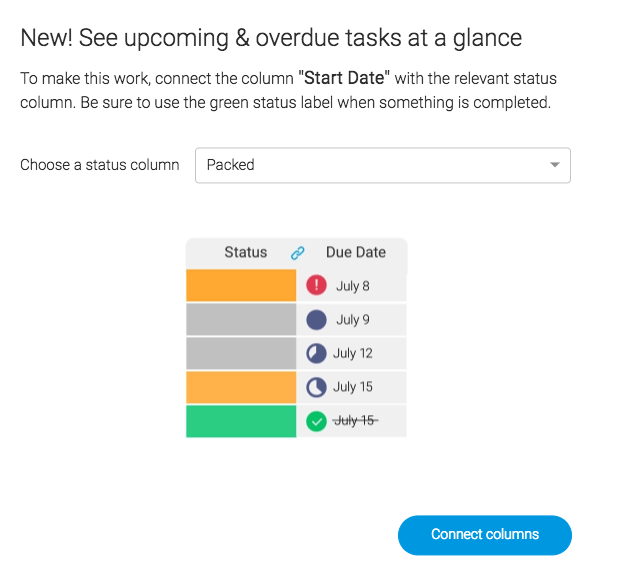Select the orange status cell for July 8

tap(241, 285)
